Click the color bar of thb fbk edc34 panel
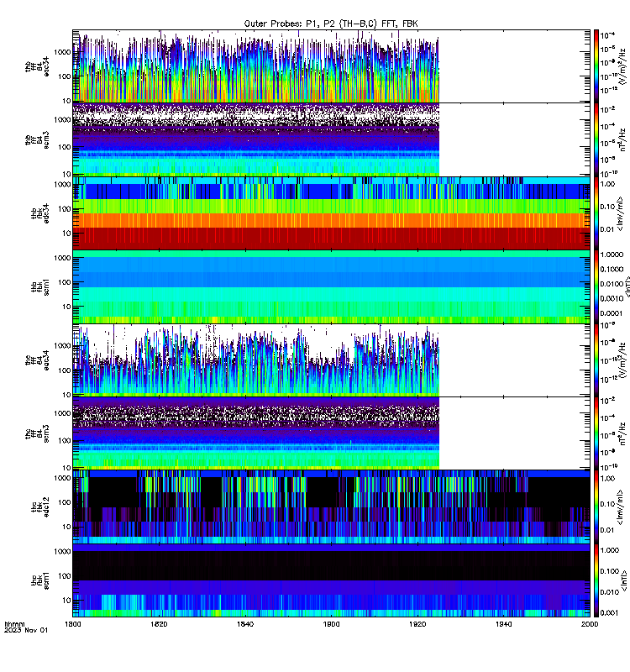 [x=596, y=213]
